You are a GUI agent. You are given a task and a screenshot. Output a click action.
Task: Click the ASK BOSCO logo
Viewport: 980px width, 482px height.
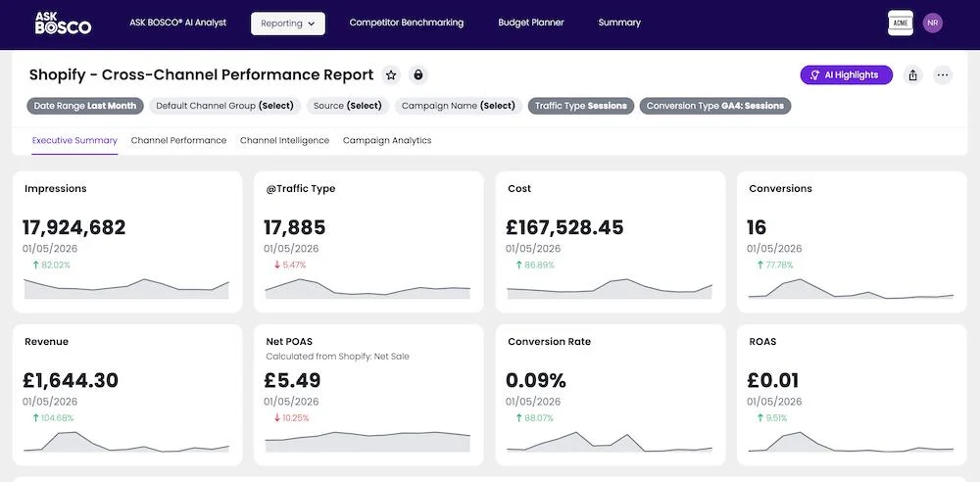click(63, 24)
